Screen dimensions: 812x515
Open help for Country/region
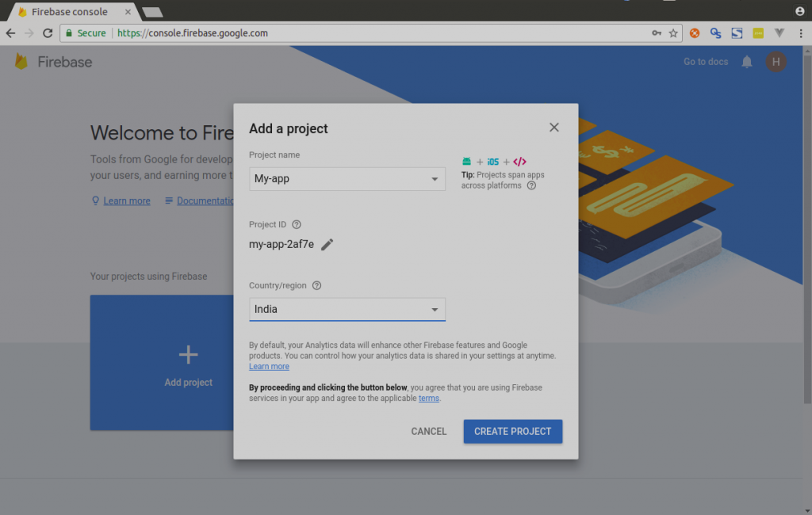[317, 286]
